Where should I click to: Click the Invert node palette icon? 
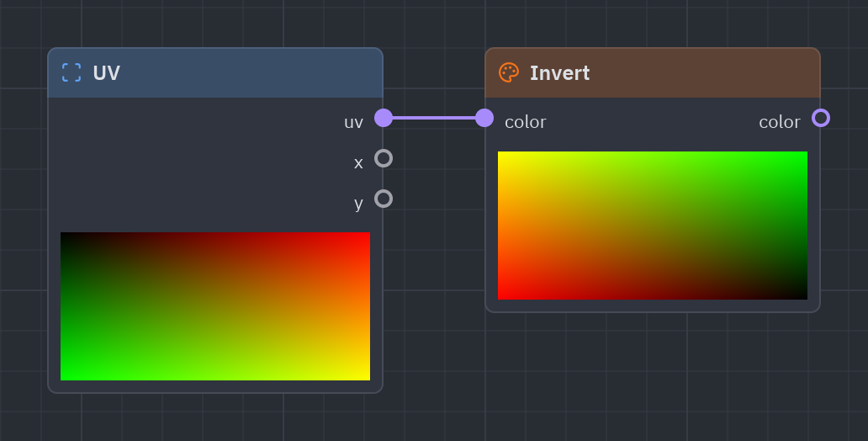pyautogui.click(x=509, y=72)
